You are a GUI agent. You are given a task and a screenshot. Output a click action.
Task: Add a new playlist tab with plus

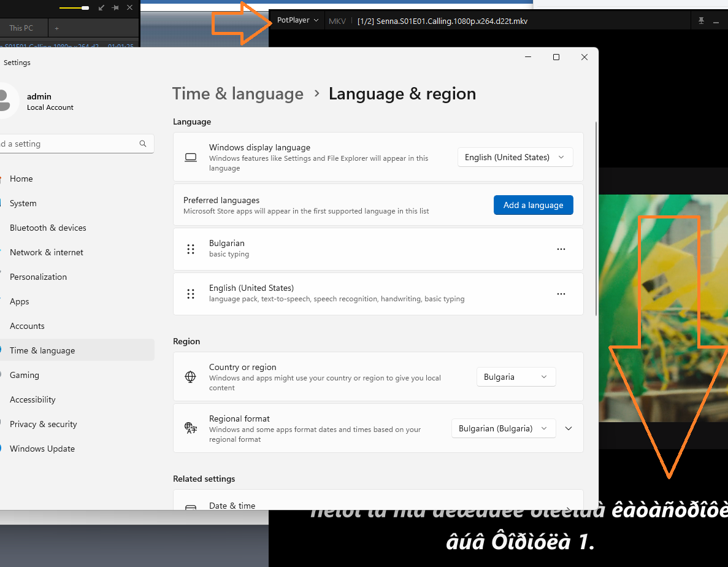click(57, 28)
